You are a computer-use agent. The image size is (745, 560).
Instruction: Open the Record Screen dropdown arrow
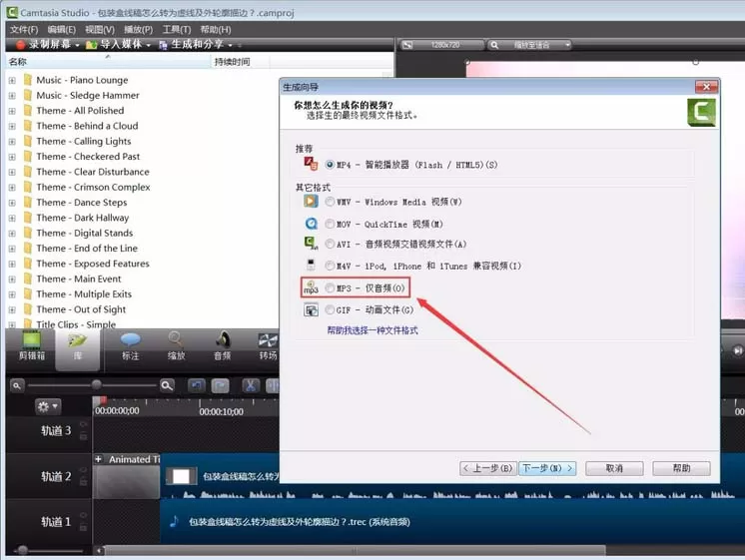[x=77, y=45]
